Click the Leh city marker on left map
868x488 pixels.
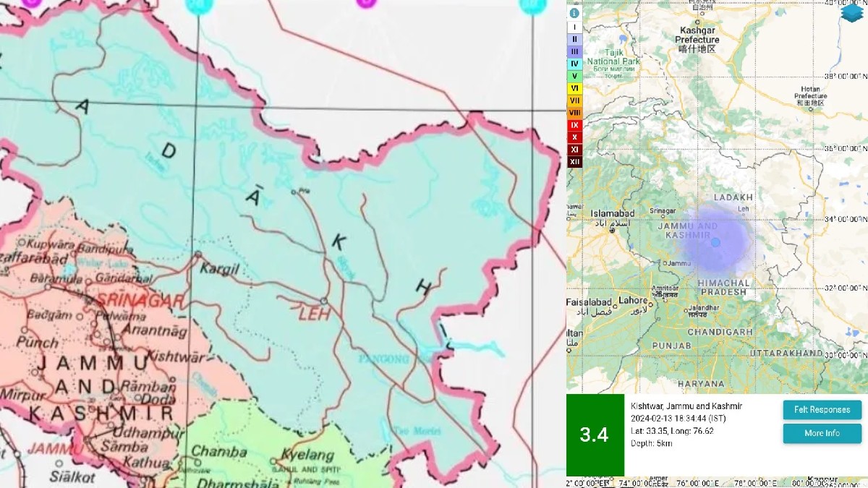coord(324,300)
